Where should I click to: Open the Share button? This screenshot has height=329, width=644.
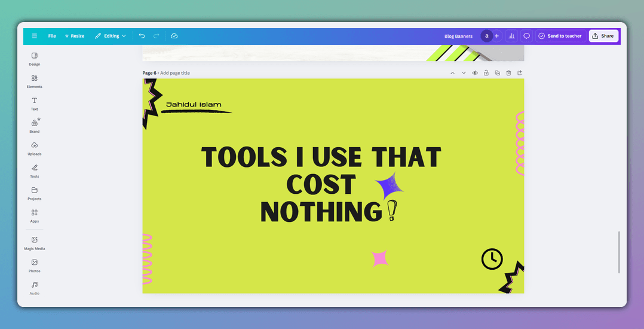click(x=603, y=36)
